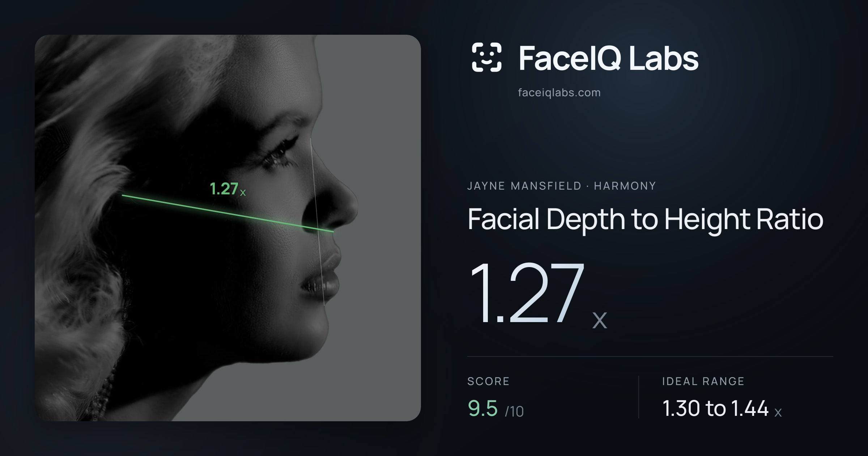Select the 'Jayne Mansfield · Harmony' caption

coord(561,186)
